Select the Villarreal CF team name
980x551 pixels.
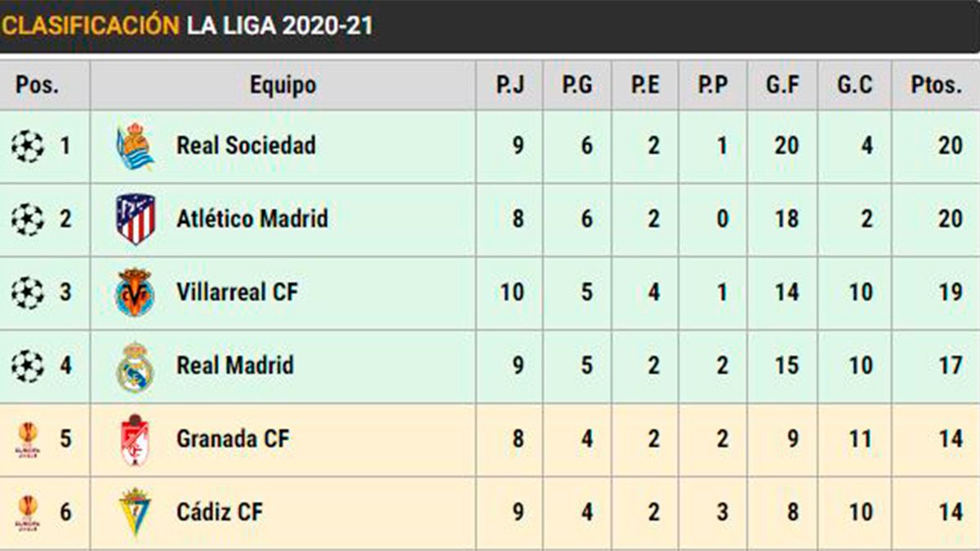pyautogui.click(x=237, y=292)
